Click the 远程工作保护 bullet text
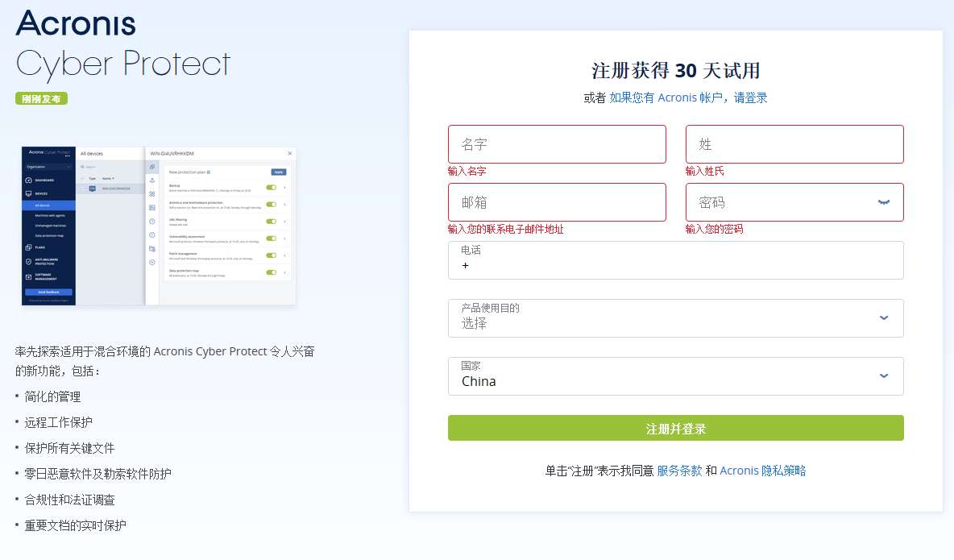 pos(58,422)
